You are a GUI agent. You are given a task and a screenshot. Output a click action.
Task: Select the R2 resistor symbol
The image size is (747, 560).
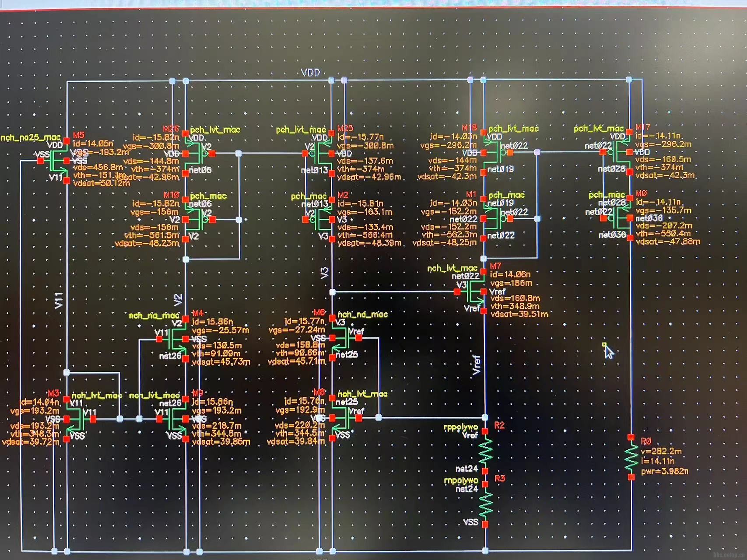pyautogui.click(x=485, y=451)
